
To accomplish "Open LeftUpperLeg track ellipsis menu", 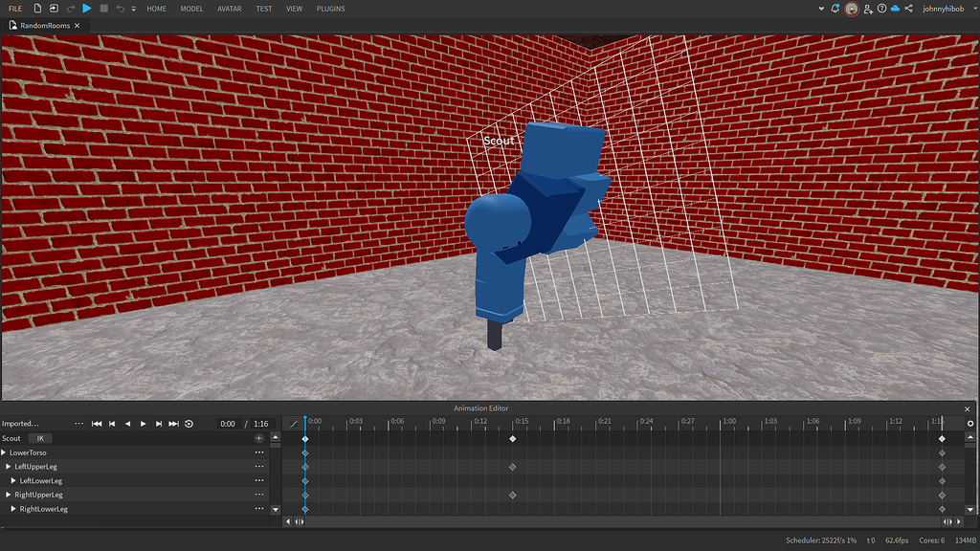I will pyautogui.click(x=258, y=467).
